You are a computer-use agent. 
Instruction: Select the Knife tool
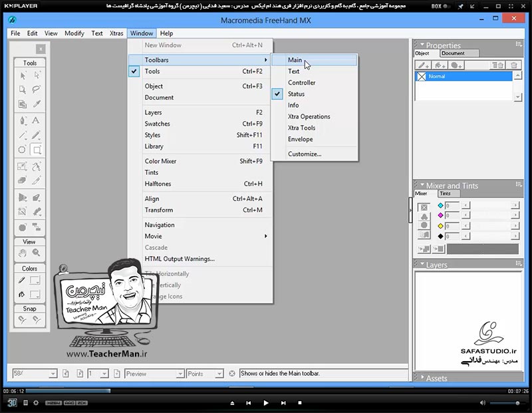coord(37,180)
